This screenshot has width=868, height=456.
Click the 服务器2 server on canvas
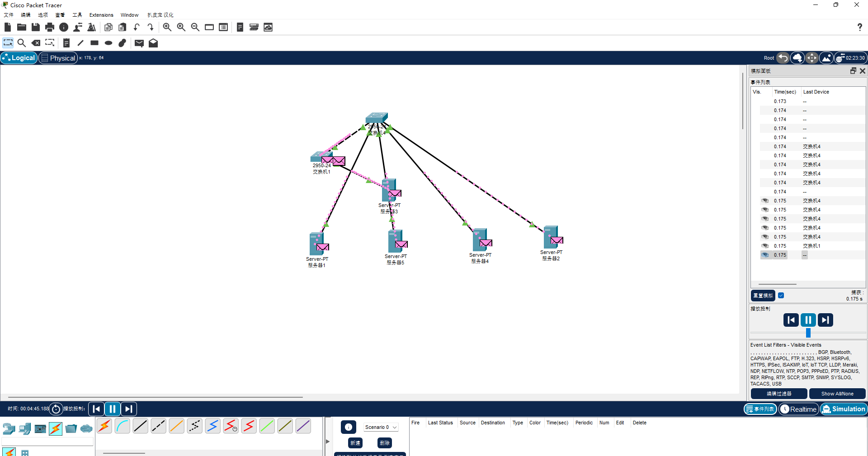(x=552, y=237)
